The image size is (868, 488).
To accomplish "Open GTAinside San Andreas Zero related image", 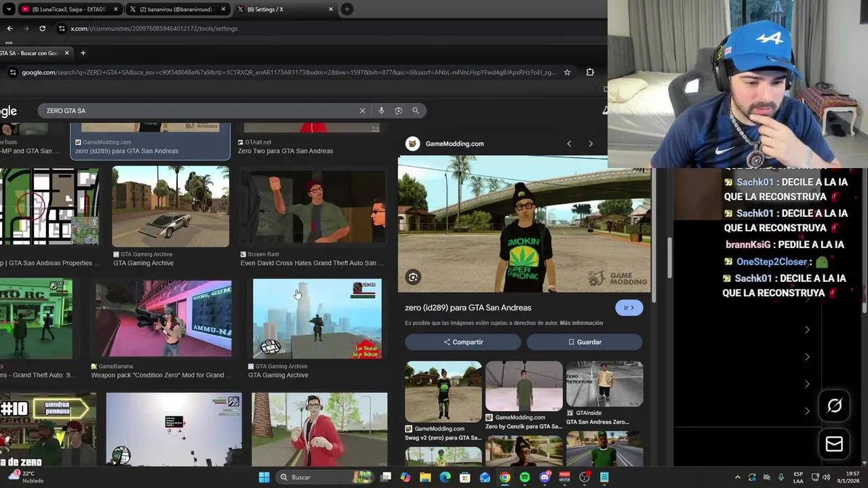I will click(604, 384).
